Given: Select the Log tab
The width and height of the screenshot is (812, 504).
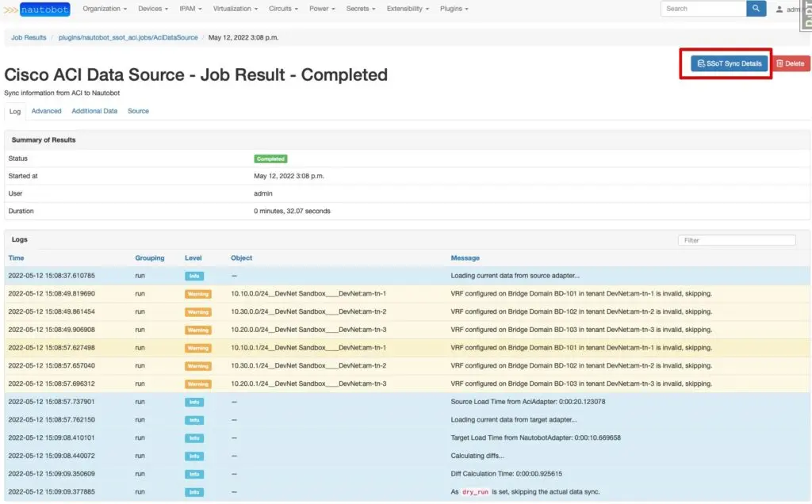Looking at the screenshot, I should click(x=15, y=111).
